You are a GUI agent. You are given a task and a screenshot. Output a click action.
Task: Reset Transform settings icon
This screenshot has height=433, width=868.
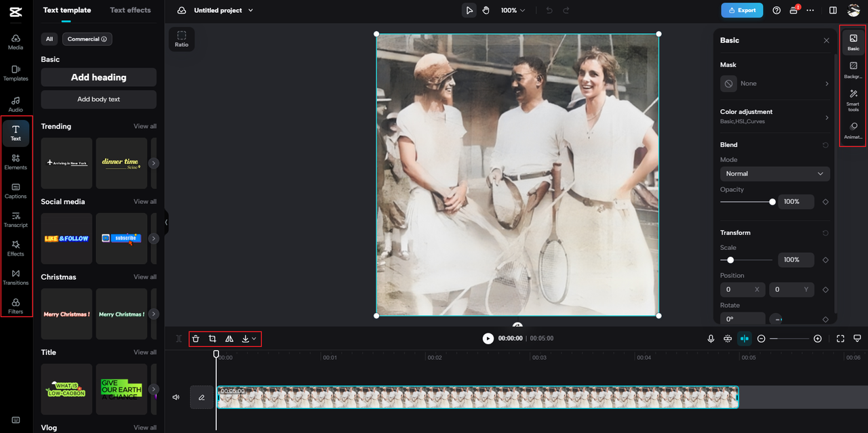click(825, 233)
